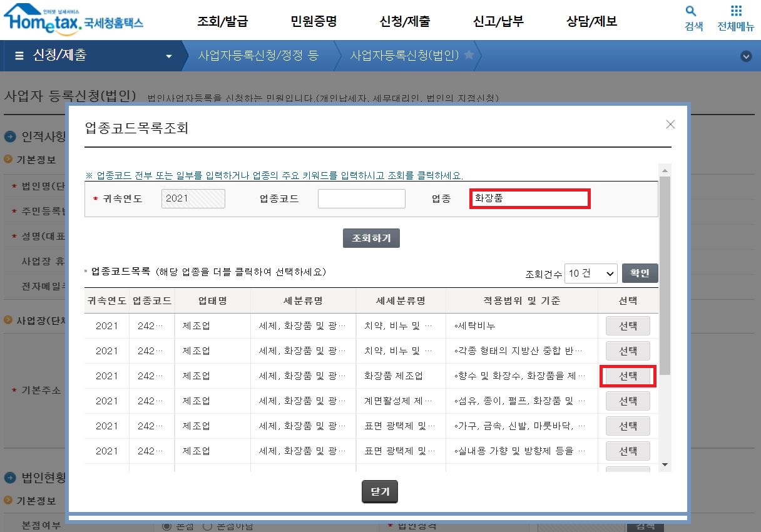Expand the dropdown arrow on the breadcrumb bar
The height and width of the screenshot is (532, 761).
(746, 56)
